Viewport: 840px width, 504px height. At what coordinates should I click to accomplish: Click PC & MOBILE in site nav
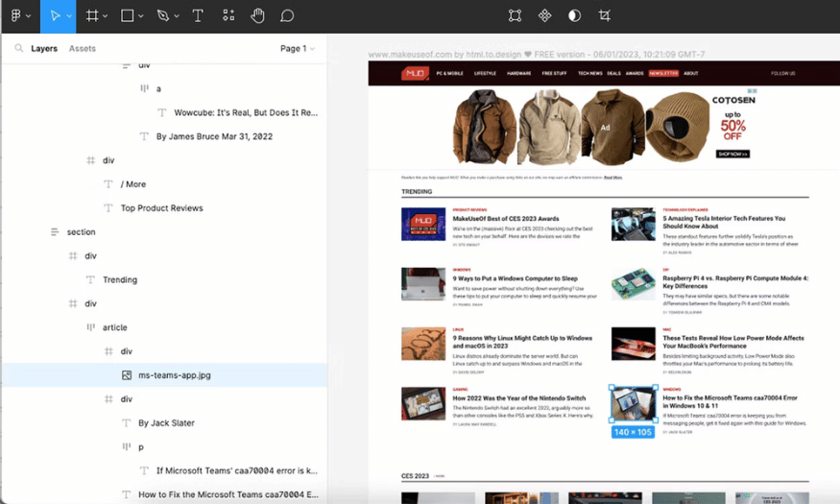(x=449, y=73)
